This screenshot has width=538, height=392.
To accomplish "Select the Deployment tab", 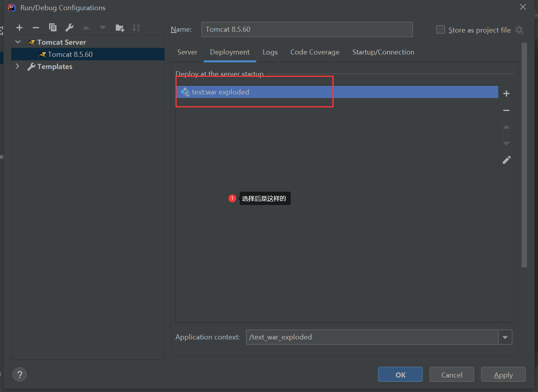I will 230,52.
